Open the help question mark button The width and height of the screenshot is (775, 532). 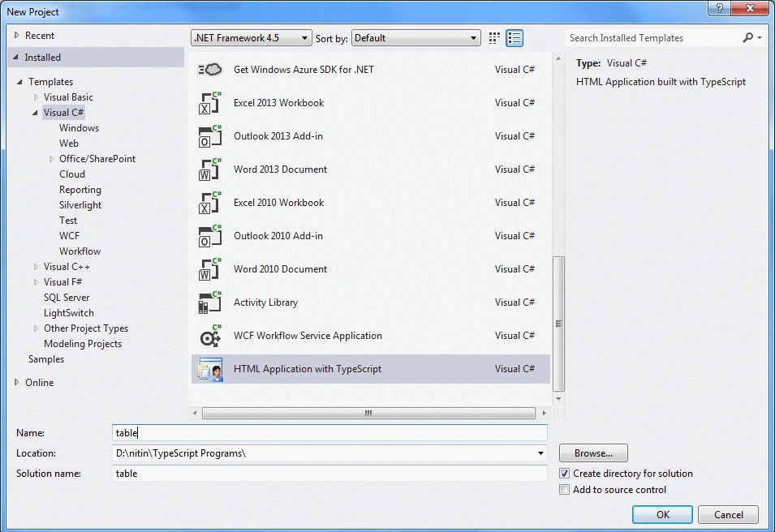point(720,7)
